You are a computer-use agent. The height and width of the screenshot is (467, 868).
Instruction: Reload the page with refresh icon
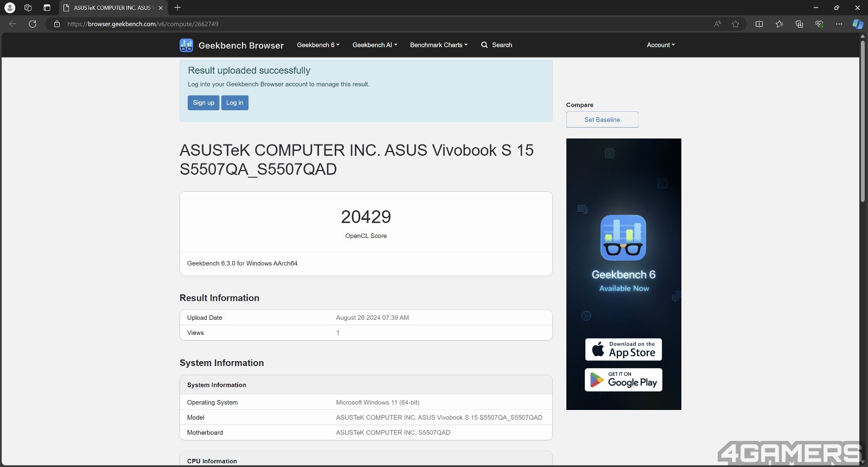(33, 24)
